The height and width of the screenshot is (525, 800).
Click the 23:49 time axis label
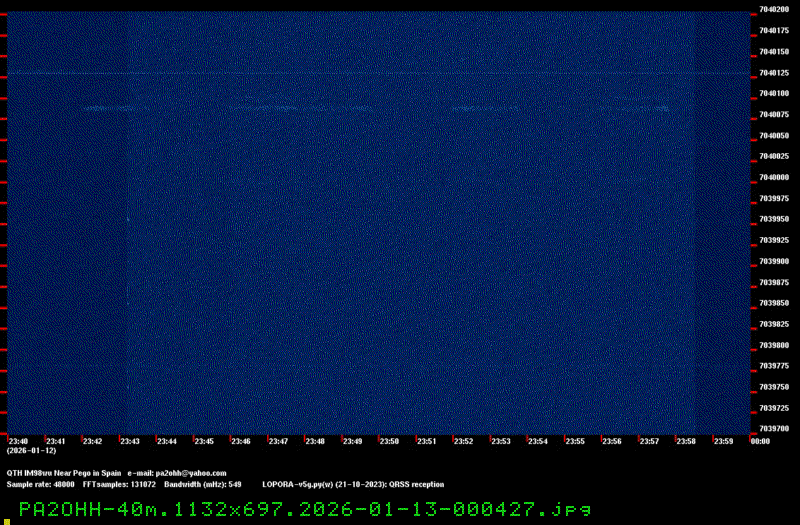click(x=352, y=441)
